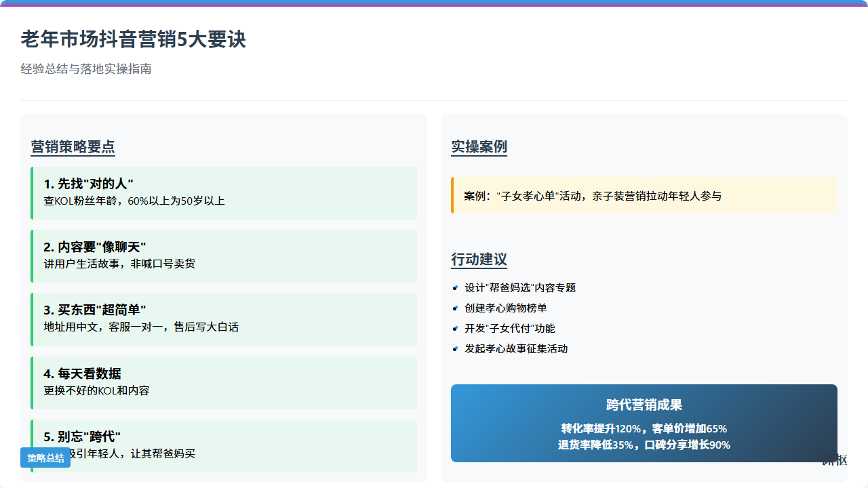868x488 pixels.
Task: Click the 行动建议 section heading
Action: [x=479, y=259]
